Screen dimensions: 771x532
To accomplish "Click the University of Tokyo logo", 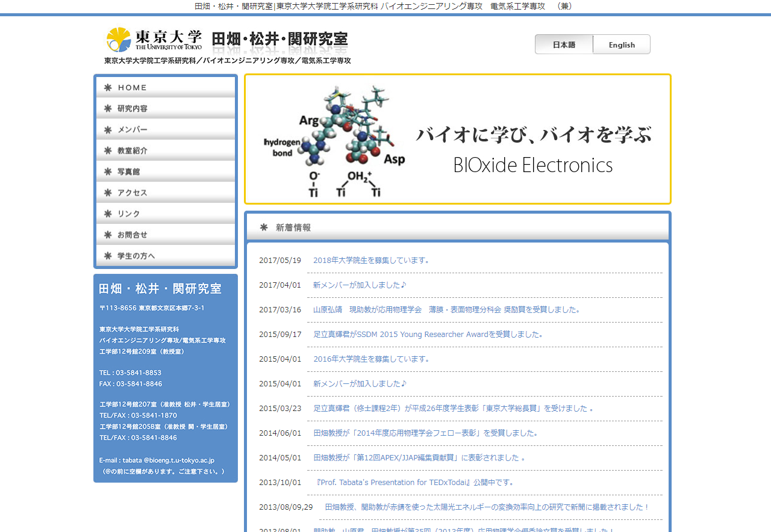I will 154,40.
